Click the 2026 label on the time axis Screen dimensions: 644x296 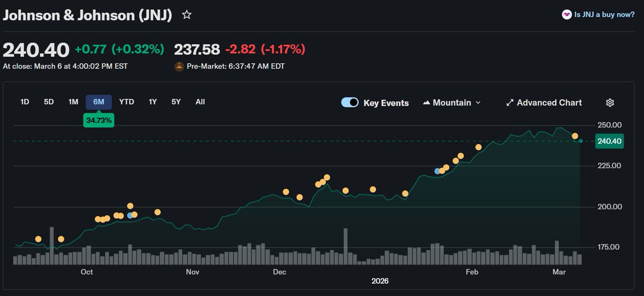click(380, 282)
